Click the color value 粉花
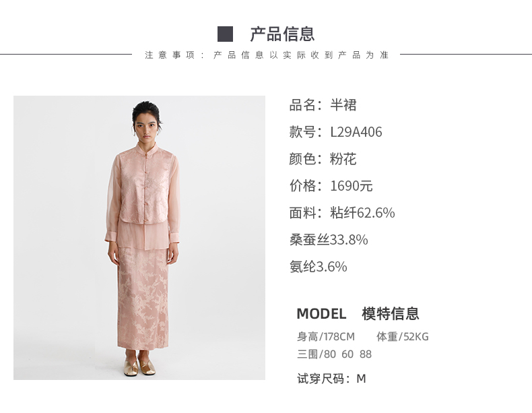 (343, 159)
